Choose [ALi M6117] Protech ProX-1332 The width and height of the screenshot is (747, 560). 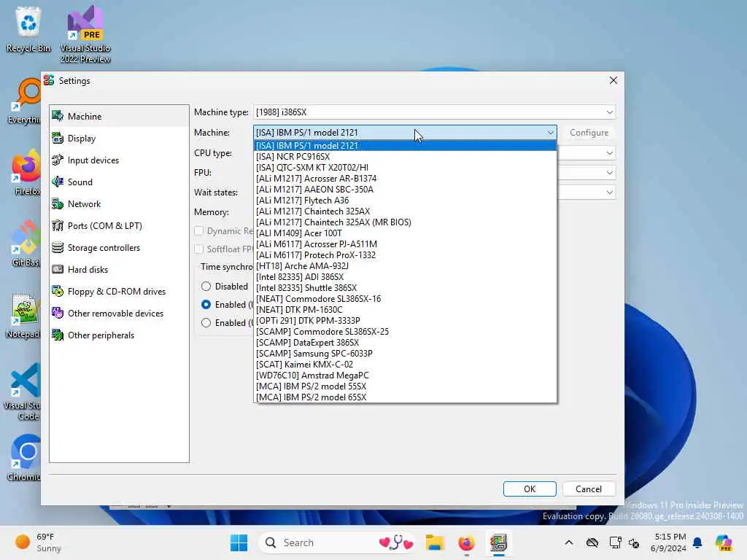pos(405,255)
